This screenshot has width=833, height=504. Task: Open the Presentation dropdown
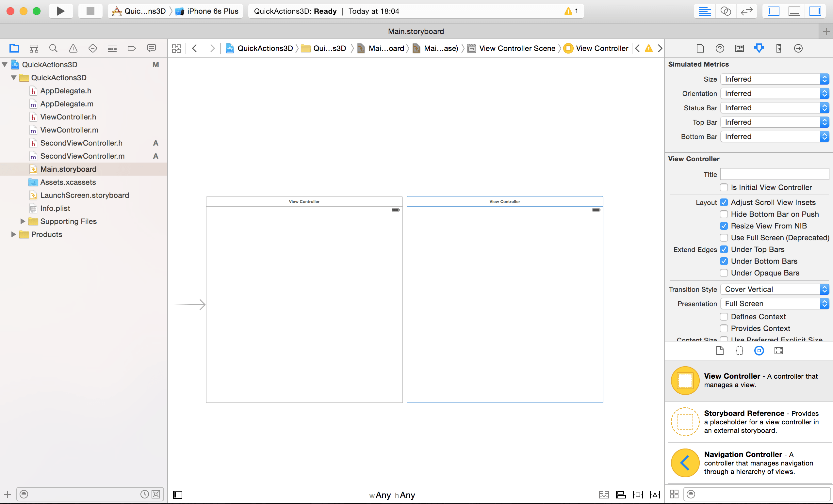775,304
